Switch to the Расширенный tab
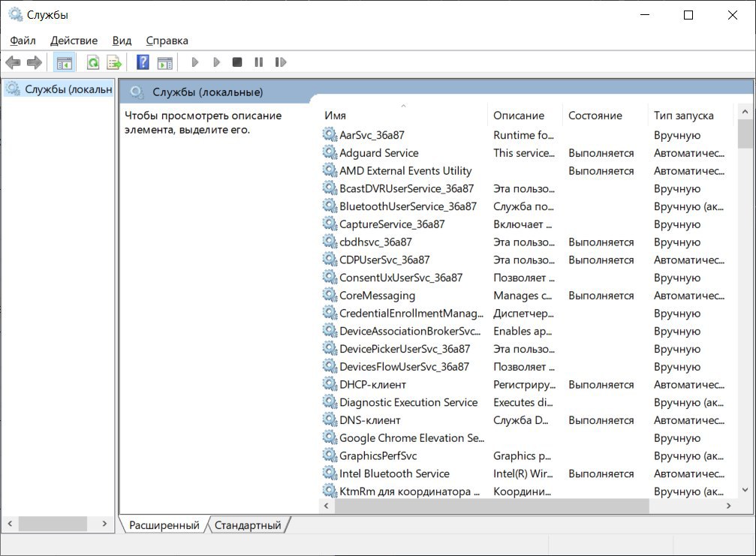Screen dimensions: 756x556 [164, 525]
